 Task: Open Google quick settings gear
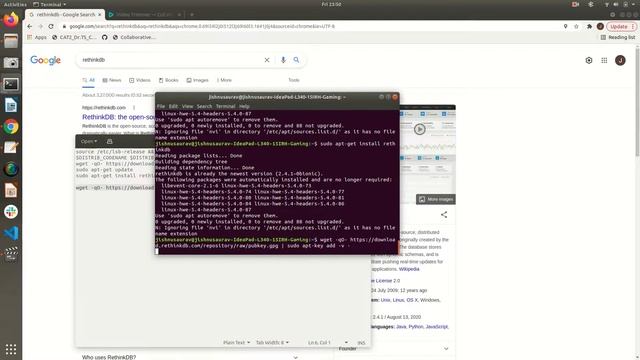pyautogui.click(x=589, y=60)
